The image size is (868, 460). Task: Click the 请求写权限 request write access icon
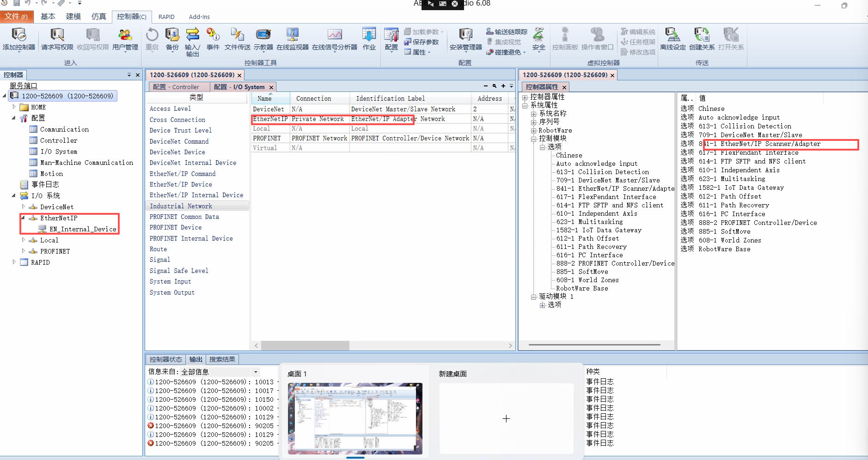click(57, 36)
